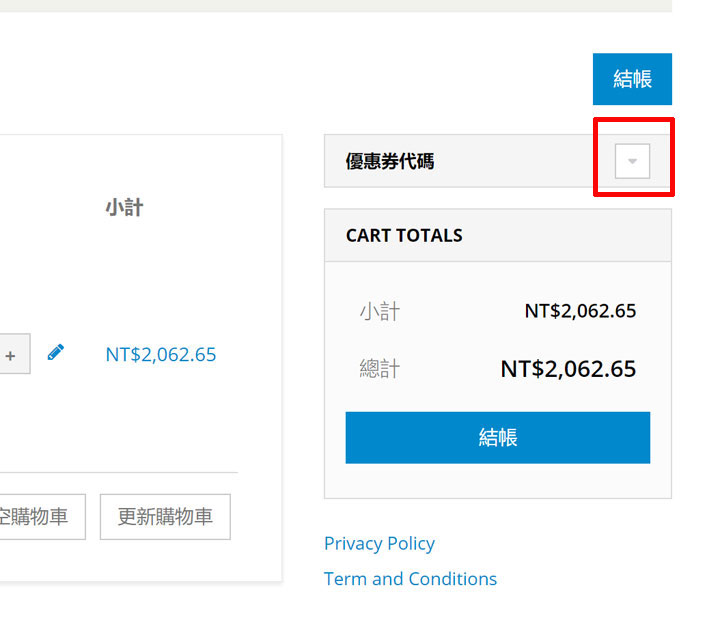This screenshot has height=620, width=720.
Task: Select the subtotal amount in Cart Totals
Action: click(x=580, y=311)
